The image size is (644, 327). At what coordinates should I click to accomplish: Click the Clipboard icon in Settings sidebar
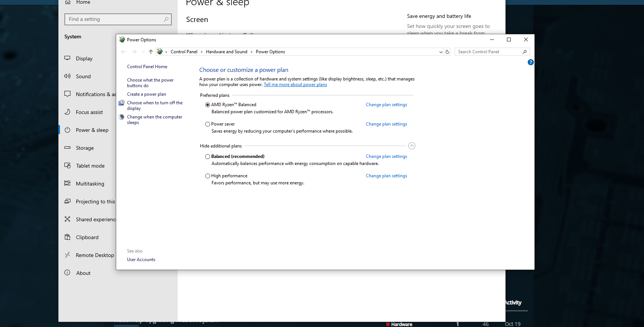pyautogui.click(x=67, y=237)
